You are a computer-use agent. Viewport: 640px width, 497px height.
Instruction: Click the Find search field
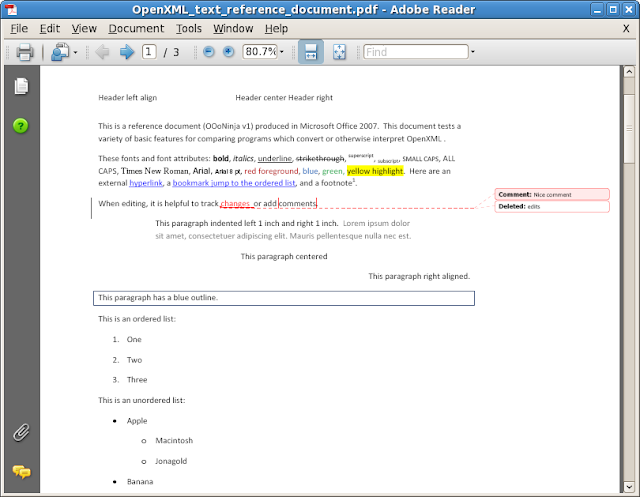point(413,52)
